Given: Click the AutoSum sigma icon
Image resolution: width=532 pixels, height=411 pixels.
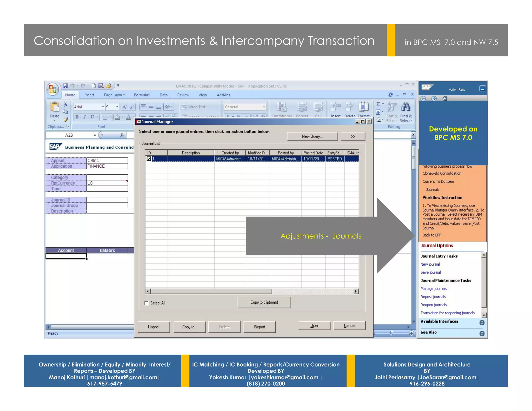Looking at the screenshot, I should 378,104.
